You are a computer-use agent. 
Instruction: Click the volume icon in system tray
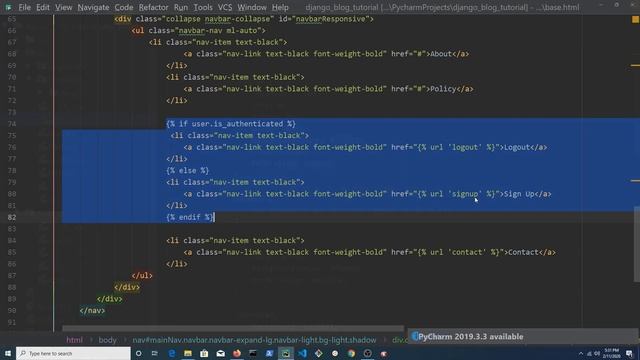point(597,353)
